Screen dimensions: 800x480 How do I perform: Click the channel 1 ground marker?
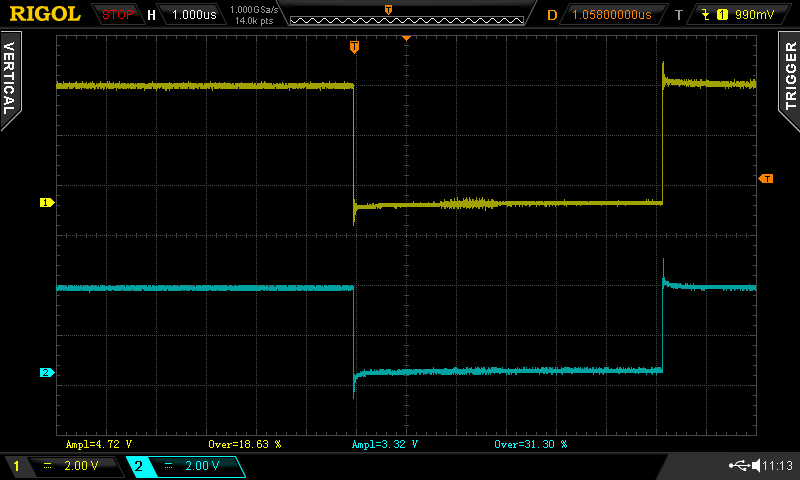[x=47, y=203]
